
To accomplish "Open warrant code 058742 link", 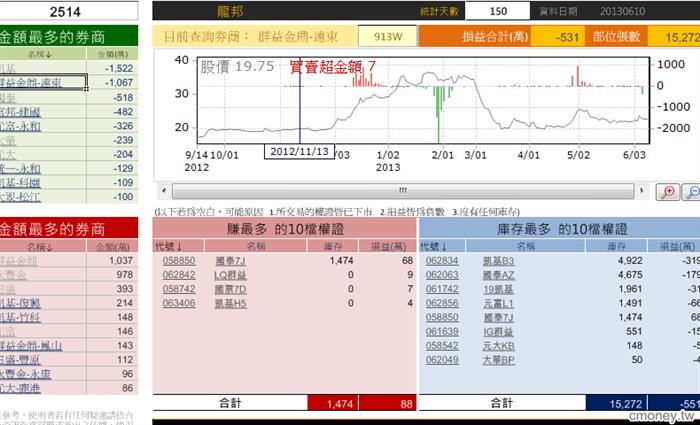I will [179, 289].
